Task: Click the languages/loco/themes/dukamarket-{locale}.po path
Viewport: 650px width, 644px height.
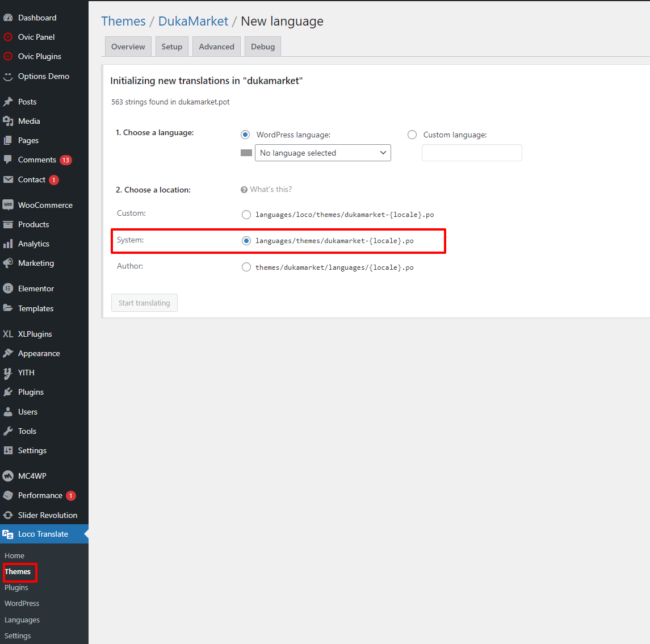Action: (x=345, y=215)
